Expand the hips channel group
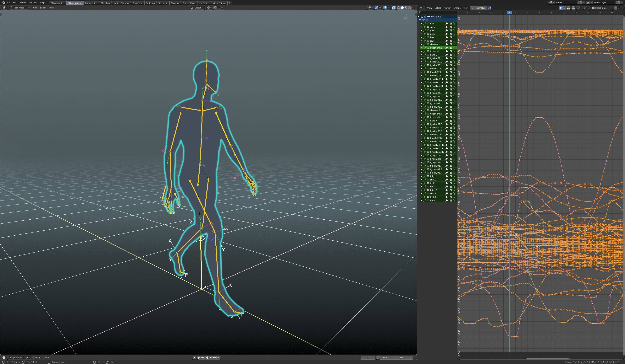The image size is (625, 364). point(421,24)
